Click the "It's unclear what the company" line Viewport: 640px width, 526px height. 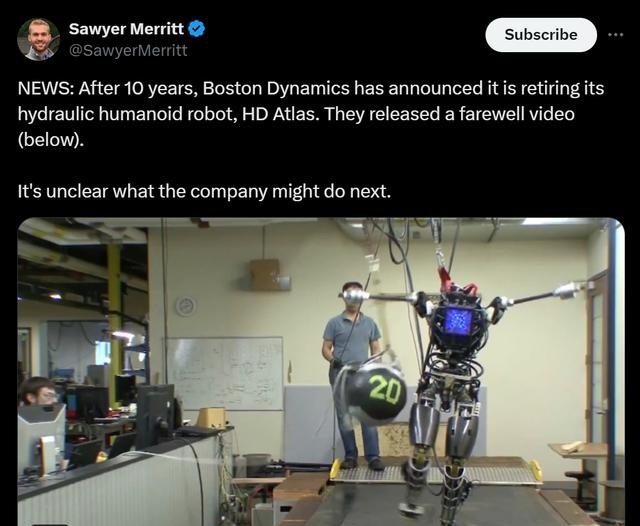click(x=204, y=191)
